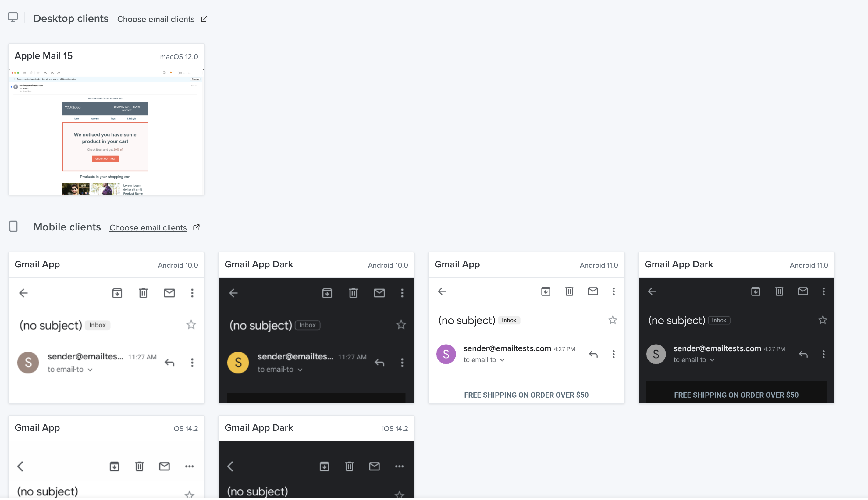Click the delete icon in Gmail App Dark Android 10.0
Viewport: 868px width, 500px height.
pos(353,293)
